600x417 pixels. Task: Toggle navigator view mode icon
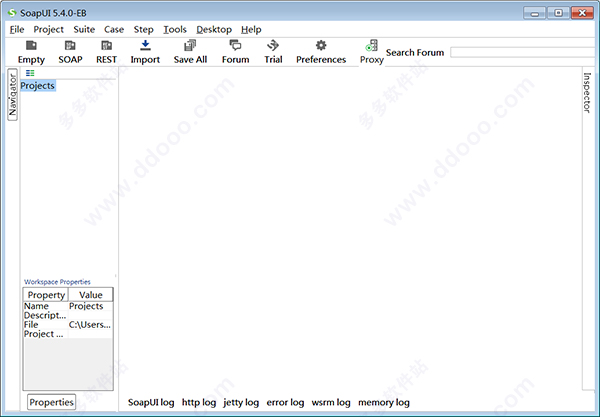pos(30,73)
